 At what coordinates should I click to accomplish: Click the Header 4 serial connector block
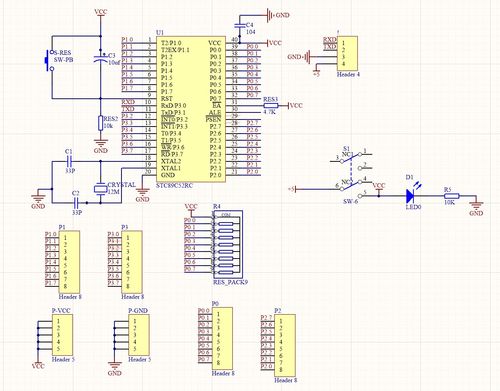tap(348, 53)
